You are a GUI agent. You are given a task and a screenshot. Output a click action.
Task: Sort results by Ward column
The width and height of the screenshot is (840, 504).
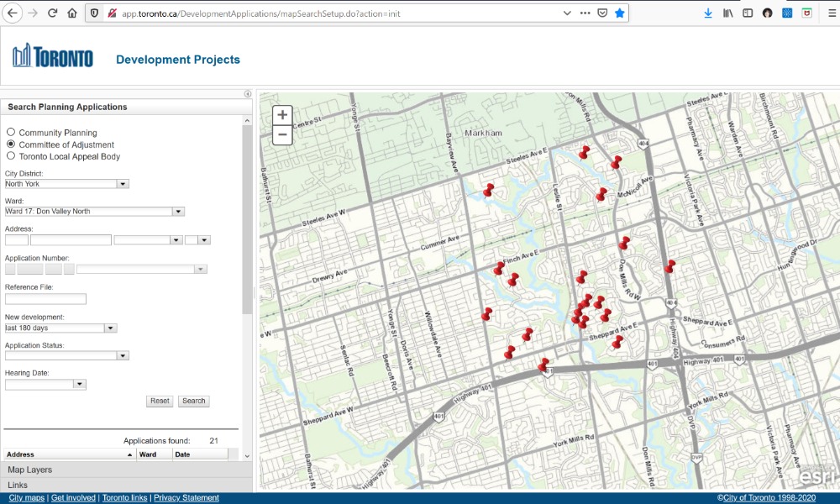[x=154, y=454]
